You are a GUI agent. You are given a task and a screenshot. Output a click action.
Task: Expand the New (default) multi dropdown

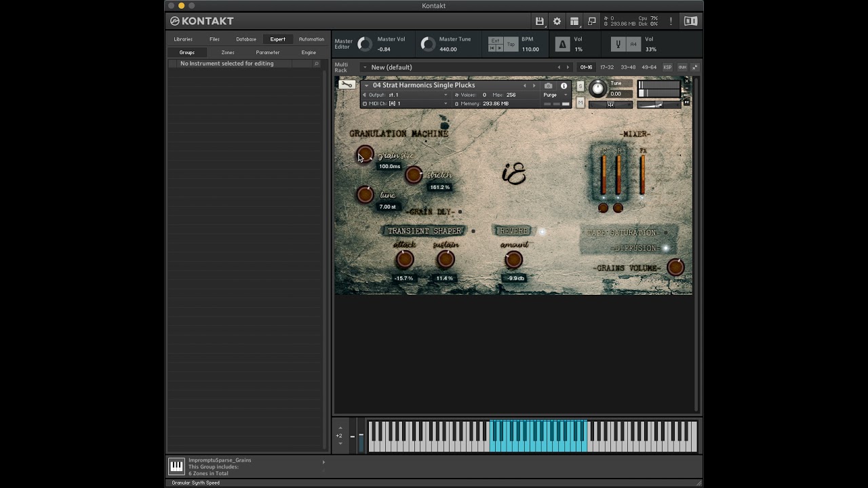tap(392, 67)
